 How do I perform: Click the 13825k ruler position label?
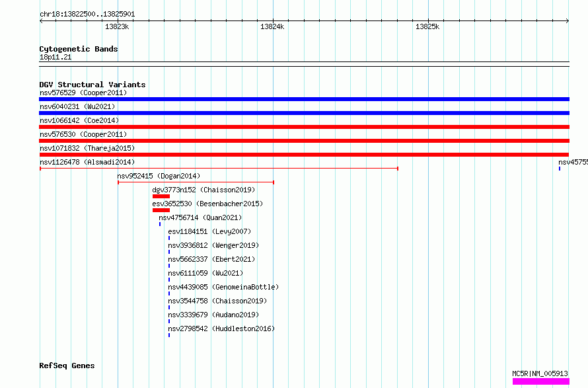coord(427,26)
